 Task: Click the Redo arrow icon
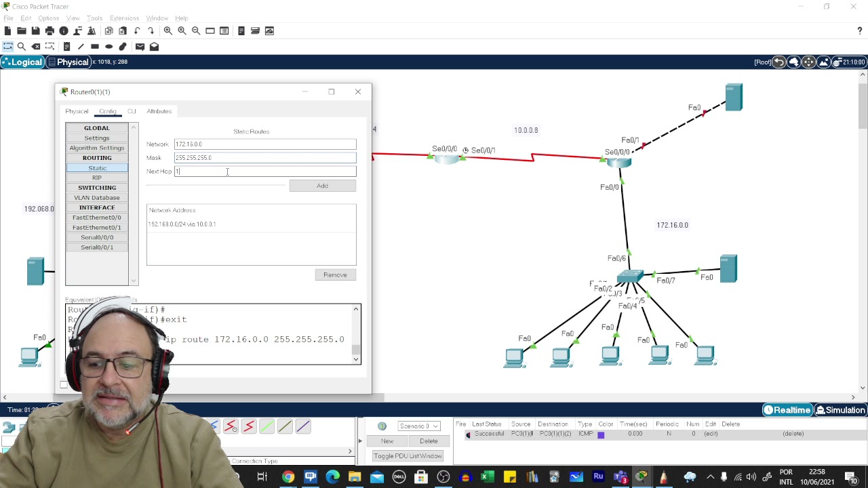151,30
